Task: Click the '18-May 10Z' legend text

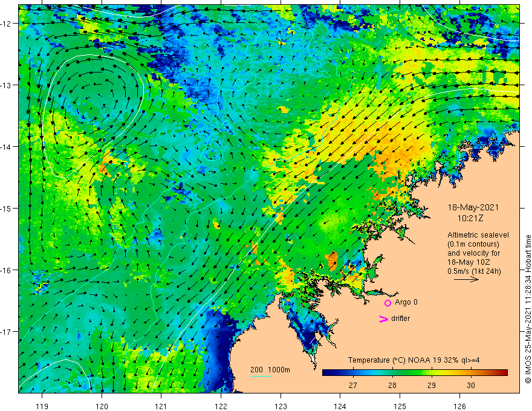Action: click(468, 262)
